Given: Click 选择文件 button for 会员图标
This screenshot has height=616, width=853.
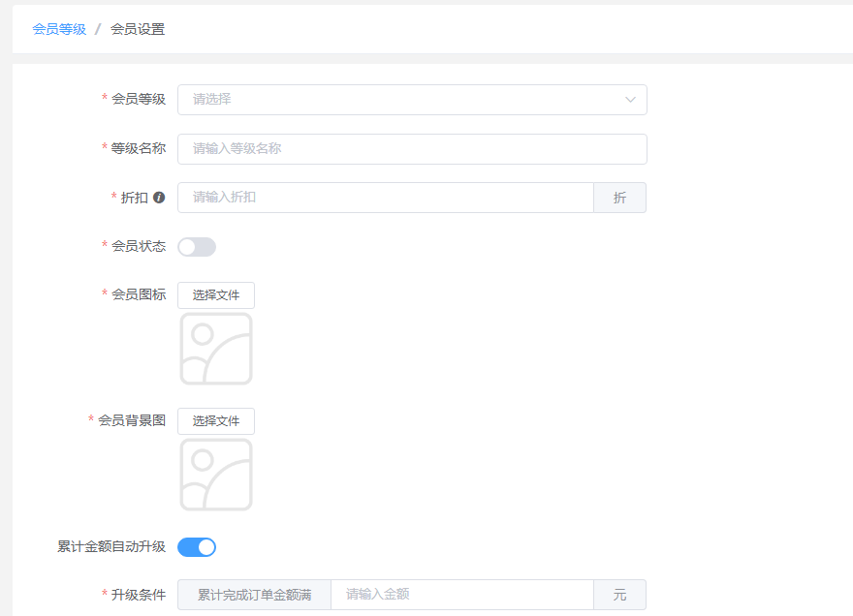Looking at the screenshot, I should 216,295.
